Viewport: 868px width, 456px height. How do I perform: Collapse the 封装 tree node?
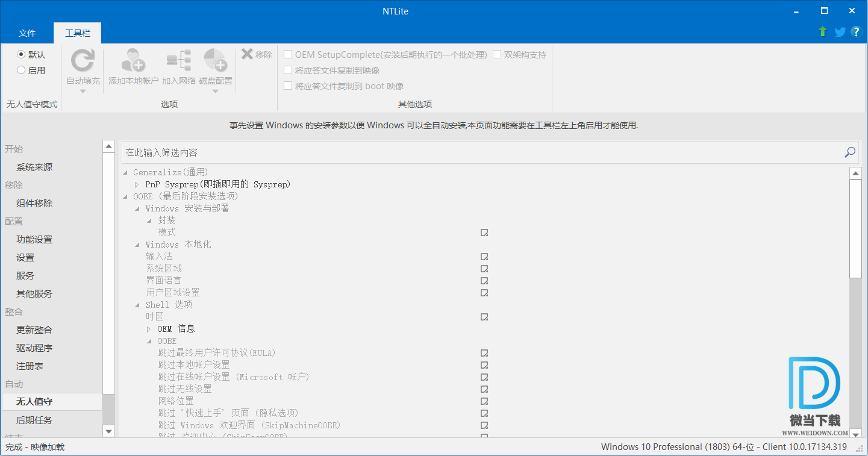point(149,220)
